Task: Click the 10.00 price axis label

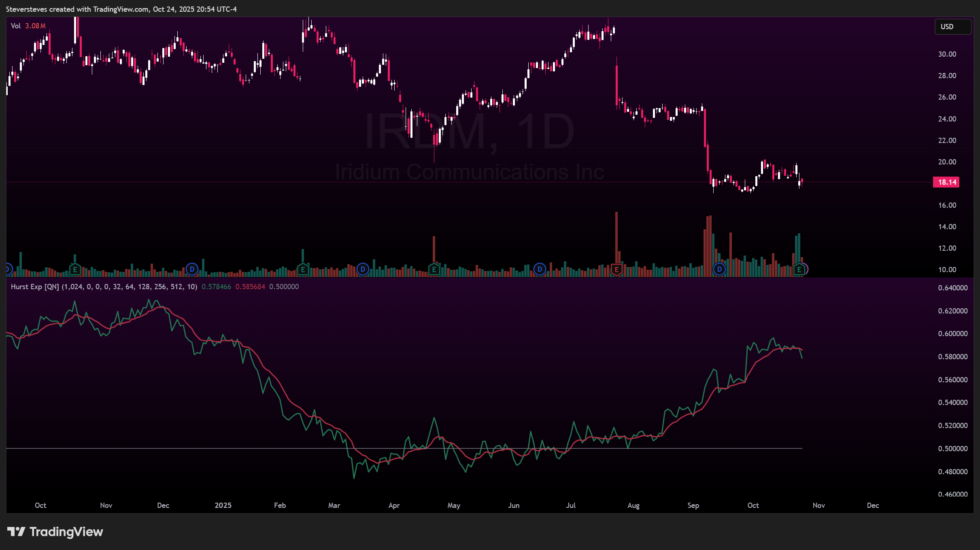Action: tap(947, 270)
